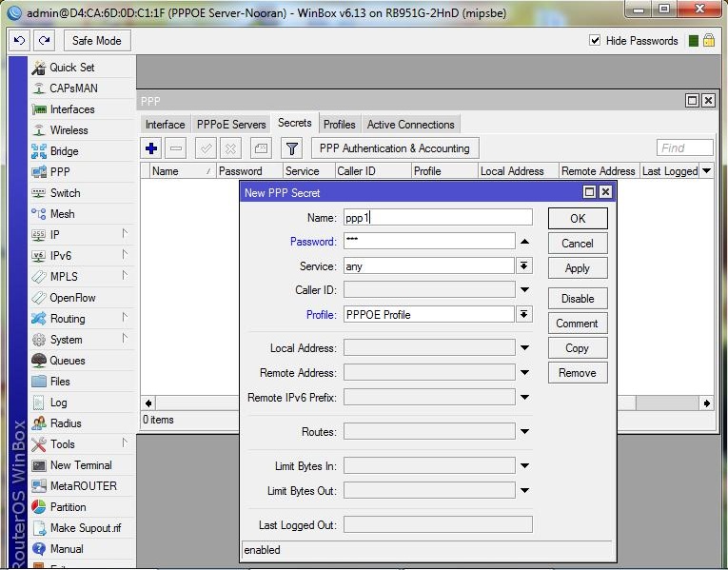Click Cancel in New PPP Secret
The width and height of the screenshot is (728, 570).
pos(578,244)
